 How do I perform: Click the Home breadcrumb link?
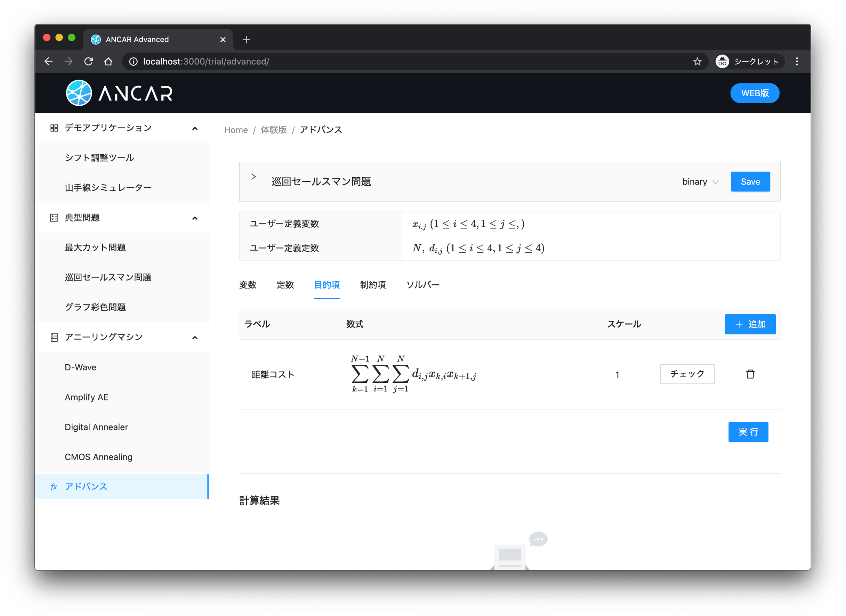pos(236,130)
